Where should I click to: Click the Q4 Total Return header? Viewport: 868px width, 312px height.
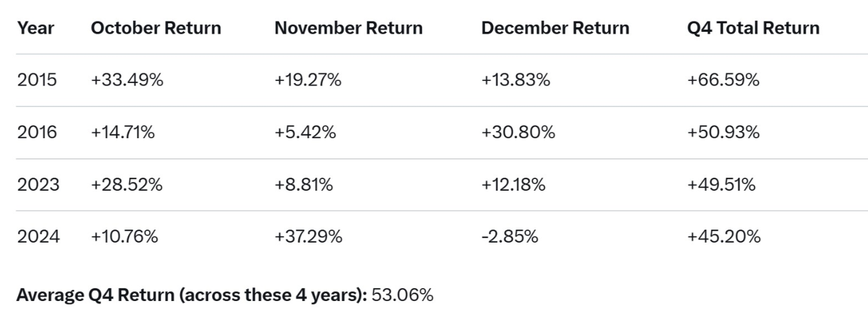(x=753, y=29)
